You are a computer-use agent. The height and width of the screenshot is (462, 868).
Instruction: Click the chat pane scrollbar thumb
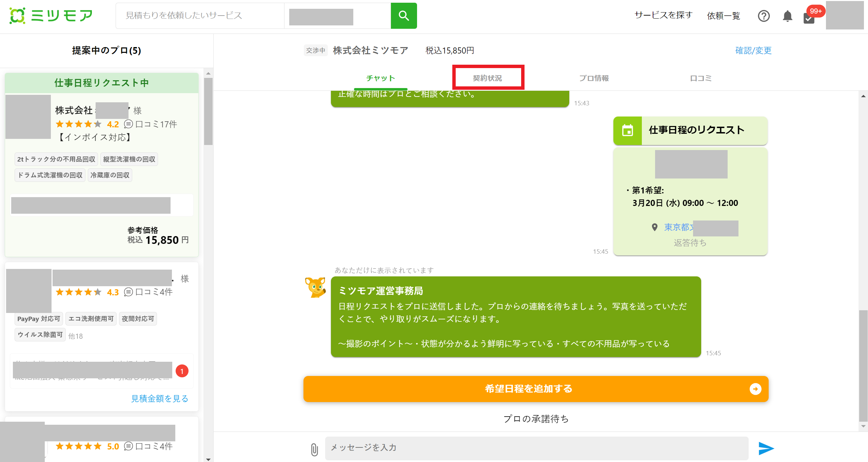tap(863, 366)
